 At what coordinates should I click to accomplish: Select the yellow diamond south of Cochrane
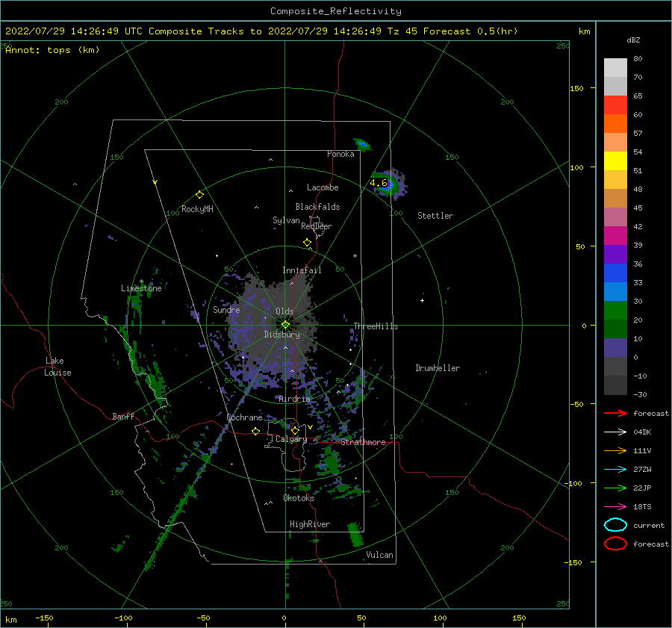click(x=256, y=431)
